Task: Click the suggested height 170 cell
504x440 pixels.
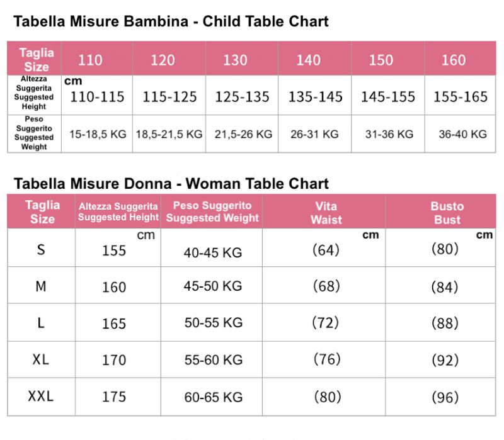Action: (114, 360)
